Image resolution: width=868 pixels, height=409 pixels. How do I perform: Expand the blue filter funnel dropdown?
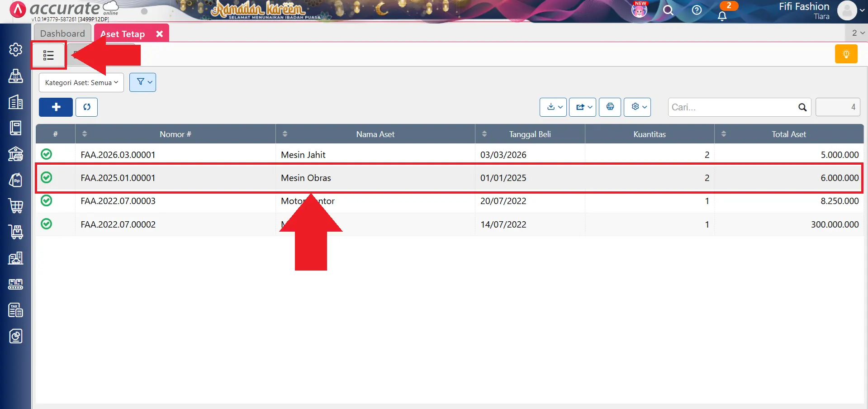click(x=143, y=82)
